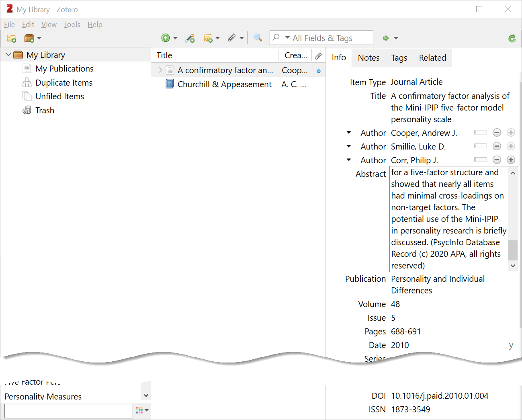Open Advanced Search with the magnifier icon
The height and width of the screenshot is (420, 522).
tap(258, 38)
